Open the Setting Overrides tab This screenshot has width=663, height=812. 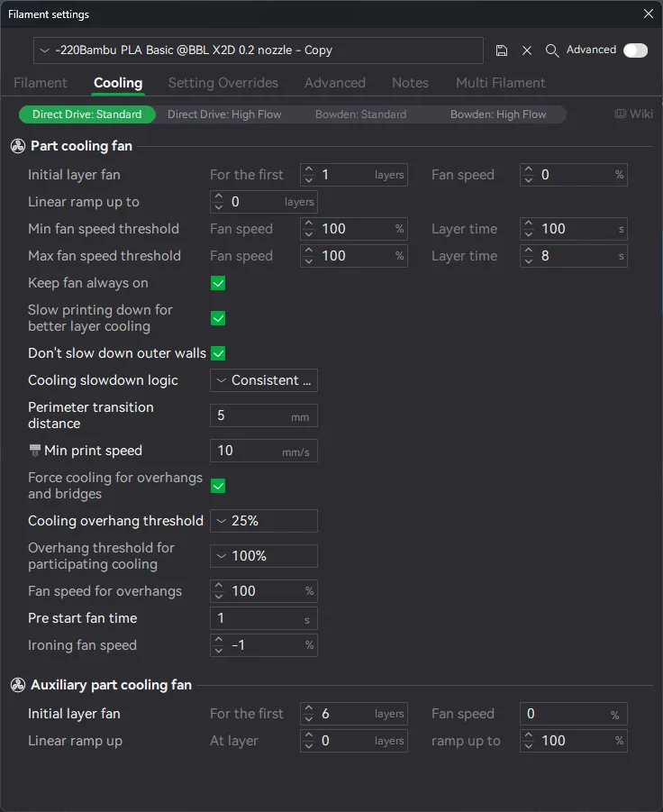click(223, 83)
